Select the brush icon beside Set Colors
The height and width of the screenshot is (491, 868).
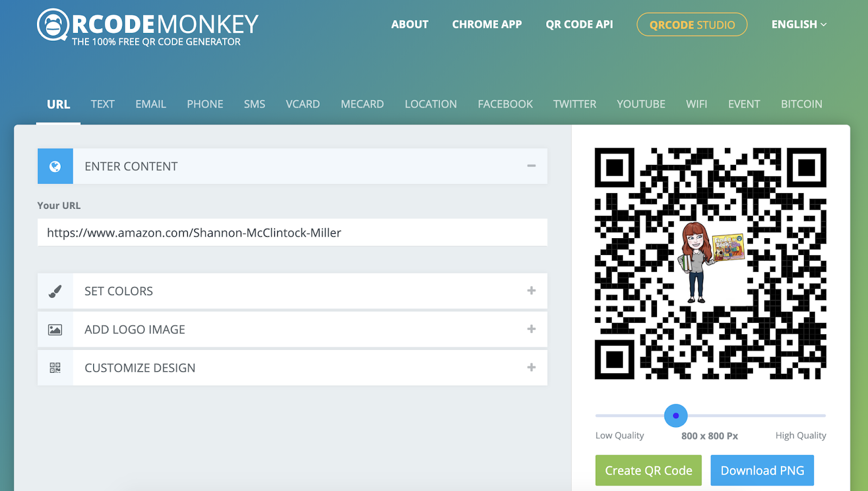click(x=55, y=291)
